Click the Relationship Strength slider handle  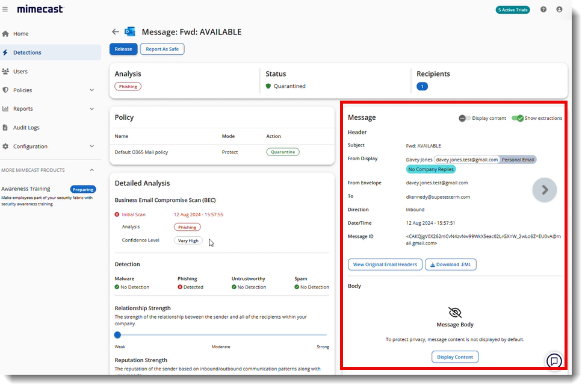tap(117, 334)
